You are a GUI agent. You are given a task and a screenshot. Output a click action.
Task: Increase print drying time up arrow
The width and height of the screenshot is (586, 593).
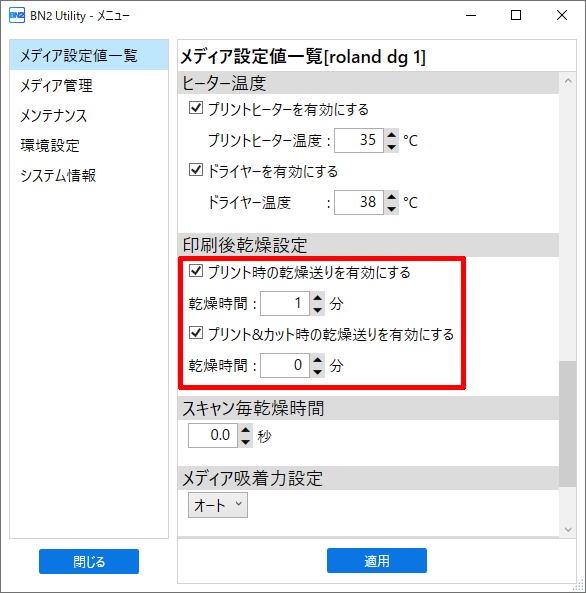click(x=317, y=297)
